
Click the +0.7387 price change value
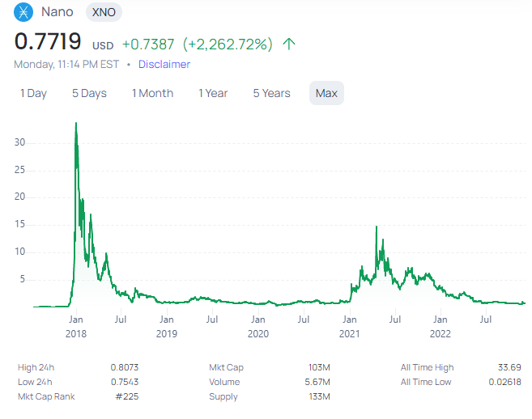[148, 44]
